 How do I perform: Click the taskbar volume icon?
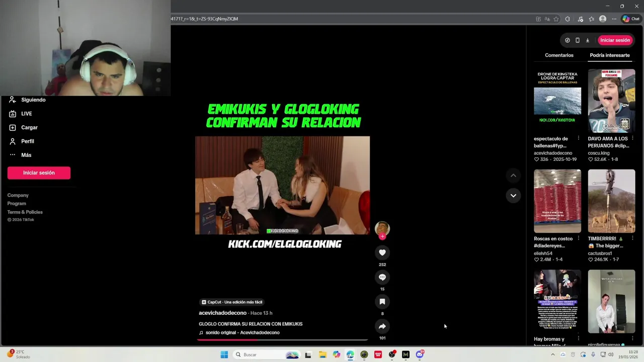tap(611, 354)
